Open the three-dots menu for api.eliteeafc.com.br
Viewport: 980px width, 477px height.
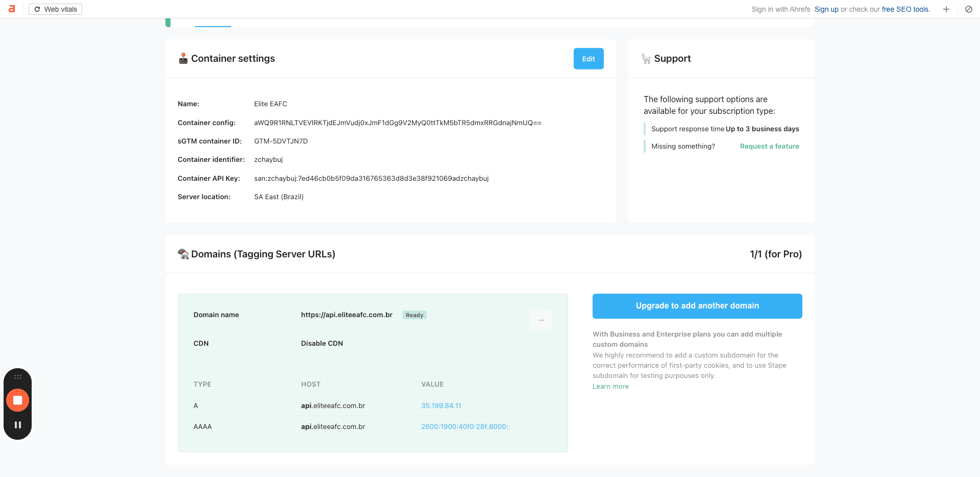tap(542, 320)
